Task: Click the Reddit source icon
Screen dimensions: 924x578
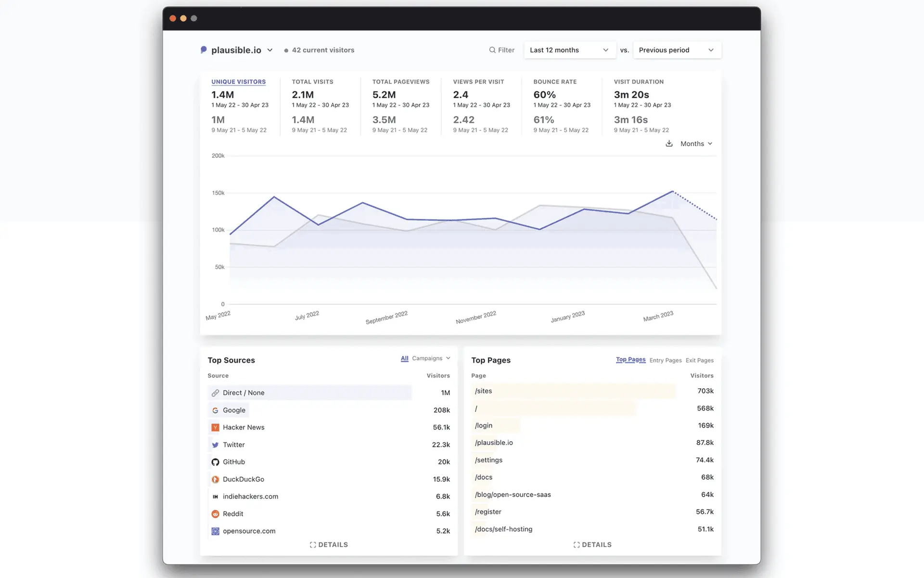Action: click(x=215, y=514)
